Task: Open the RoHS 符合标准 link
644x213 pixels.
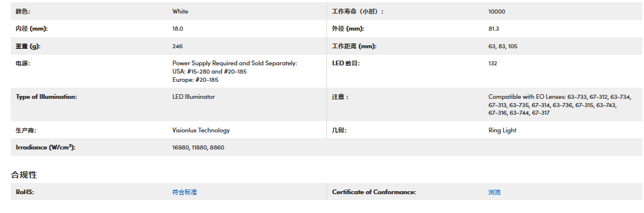Action: point(184,192)
